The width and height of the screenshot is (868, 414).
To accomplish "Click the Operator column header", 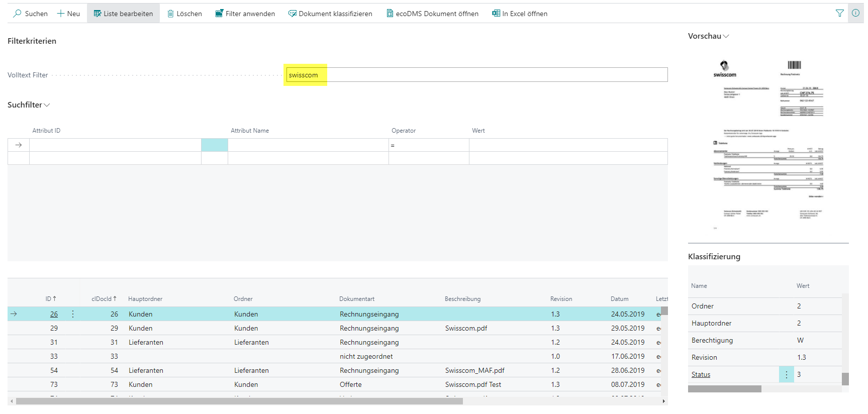I will pos(404,131).
